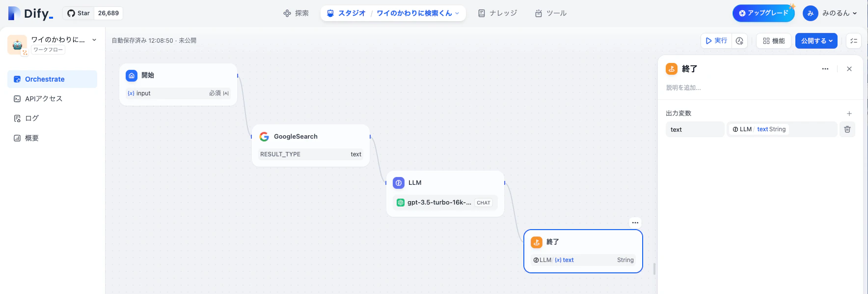Image resolution: width=868 pixels, height=294 pixels.
Task: Edit the text output variable name field
Action: coord(695,129)
